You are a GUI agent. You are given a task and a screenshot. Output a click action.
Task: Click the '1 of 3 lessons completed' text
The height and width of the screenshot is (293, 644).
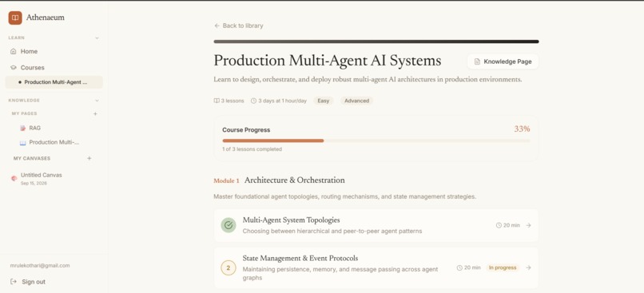(252, 149)
